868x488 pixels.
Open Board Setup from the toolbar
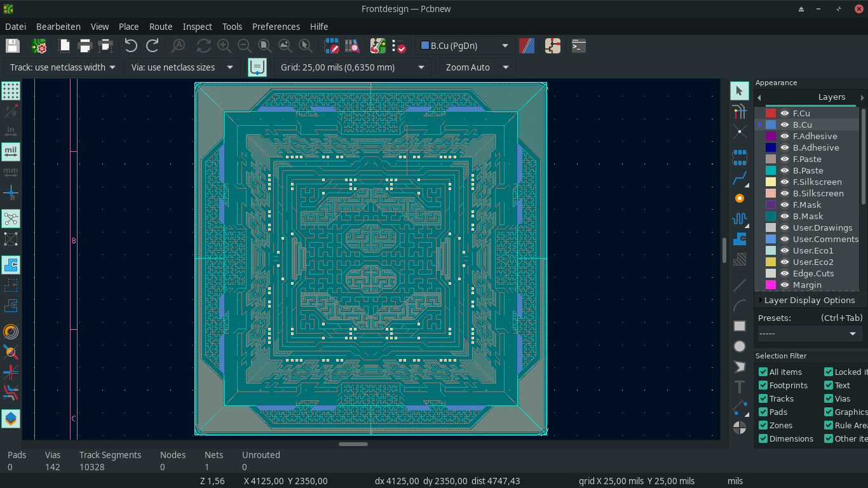pyautogui.click(x=39, y=46)
